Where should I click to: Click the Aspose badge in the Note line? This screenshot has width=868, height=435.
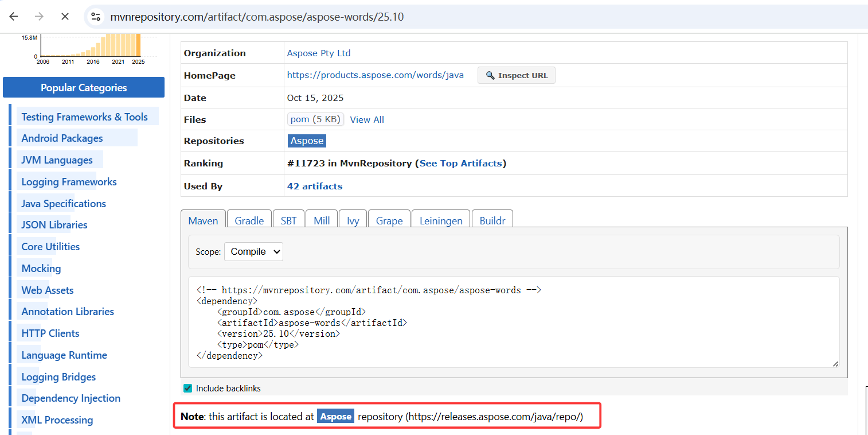tap(335, 417)
